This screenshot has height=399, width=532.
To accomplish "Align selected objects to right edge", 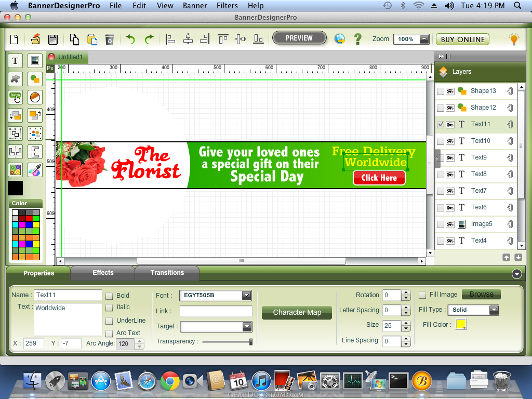I will click(205, 39).
